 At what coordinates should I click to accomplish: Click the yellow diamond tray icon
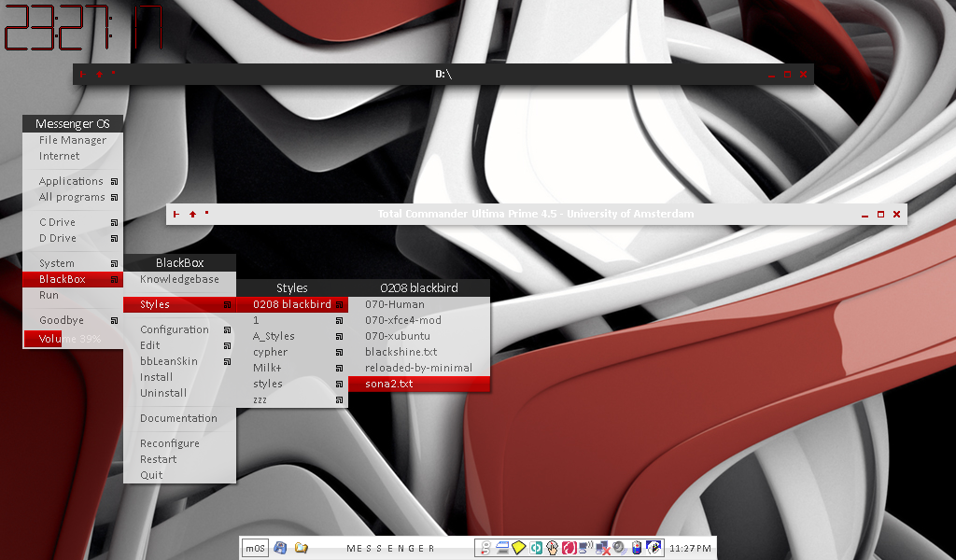tap(520, 548)
